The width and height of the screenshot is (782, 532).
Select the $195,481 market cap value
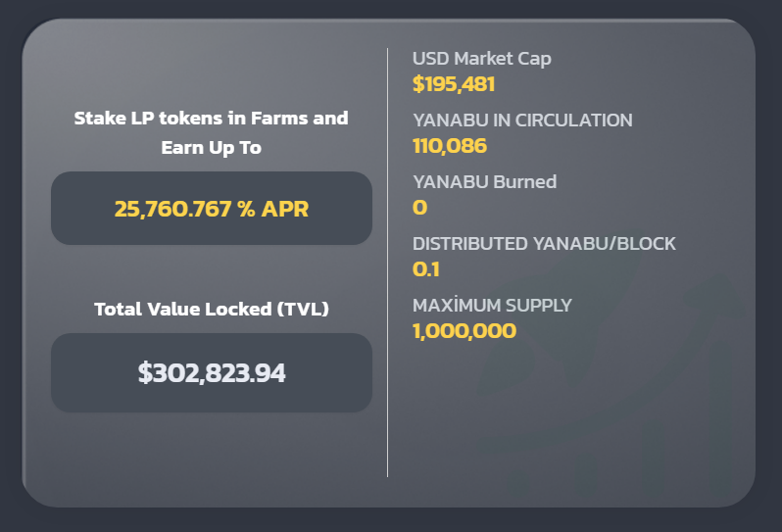(x=454, y=84)
